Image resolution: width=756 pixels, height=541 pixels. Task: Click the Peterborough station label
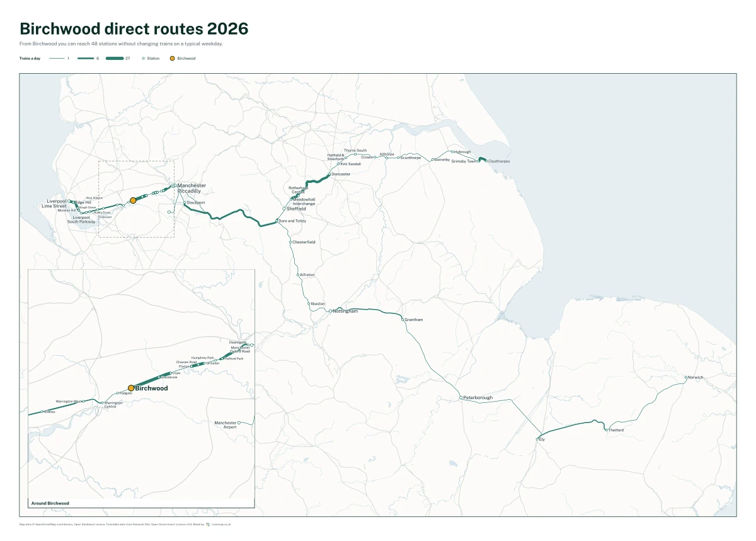coord(478,398)
